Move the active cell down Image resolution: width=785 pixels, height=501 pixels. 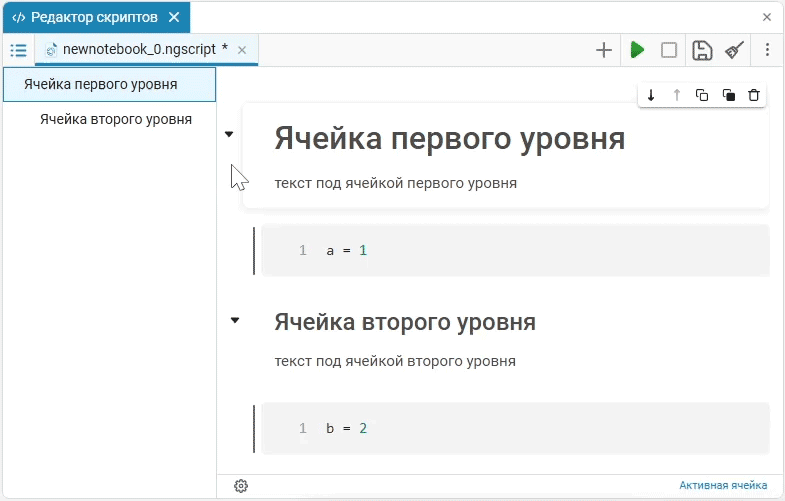pos(651,95)
